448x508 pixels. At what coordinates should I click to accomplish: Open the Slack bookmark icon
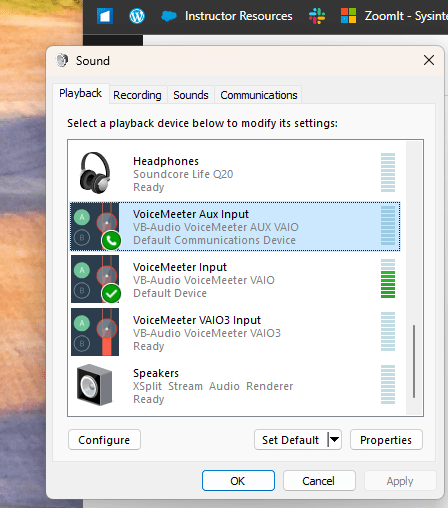point(317,16)
